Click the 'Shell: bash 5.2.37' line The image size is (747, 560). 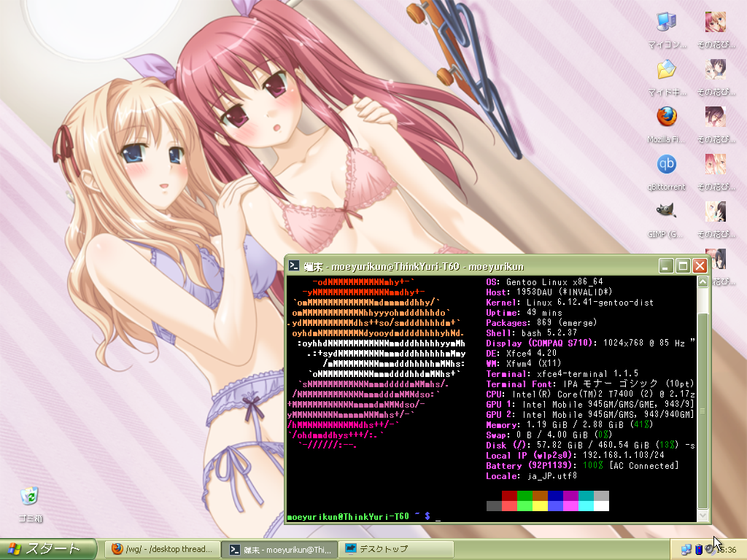(531, 332)
